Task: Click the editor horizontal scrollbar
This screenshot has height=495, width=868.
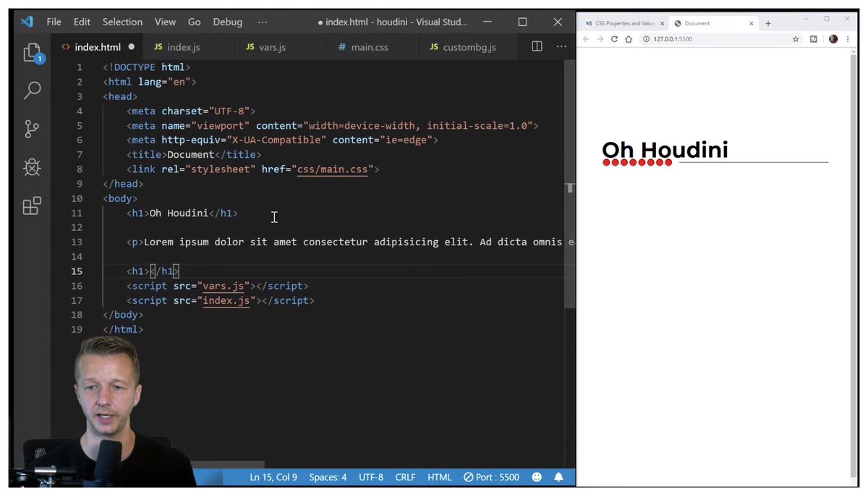Action: (228, 464)
